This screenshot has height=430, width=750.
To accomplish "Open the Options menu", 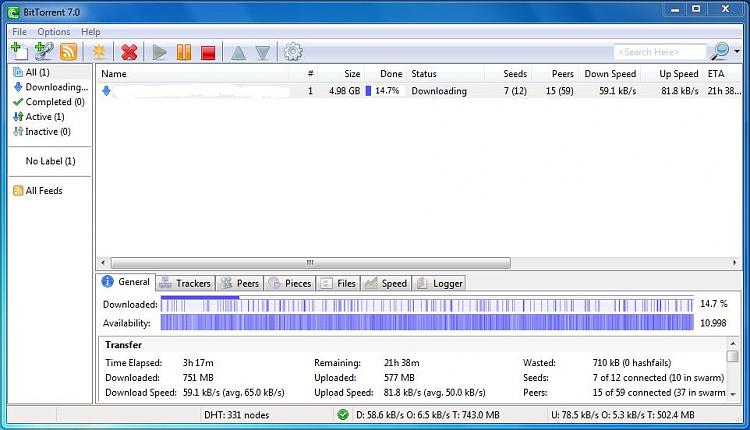I will click(54, 32).
